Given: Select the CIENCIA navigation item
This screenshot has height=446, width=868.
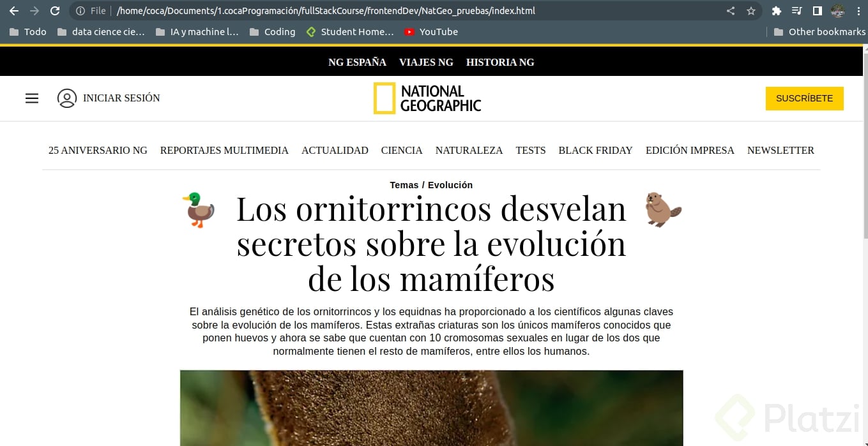Looking at the screenshot, I should (x=401, y=151).
